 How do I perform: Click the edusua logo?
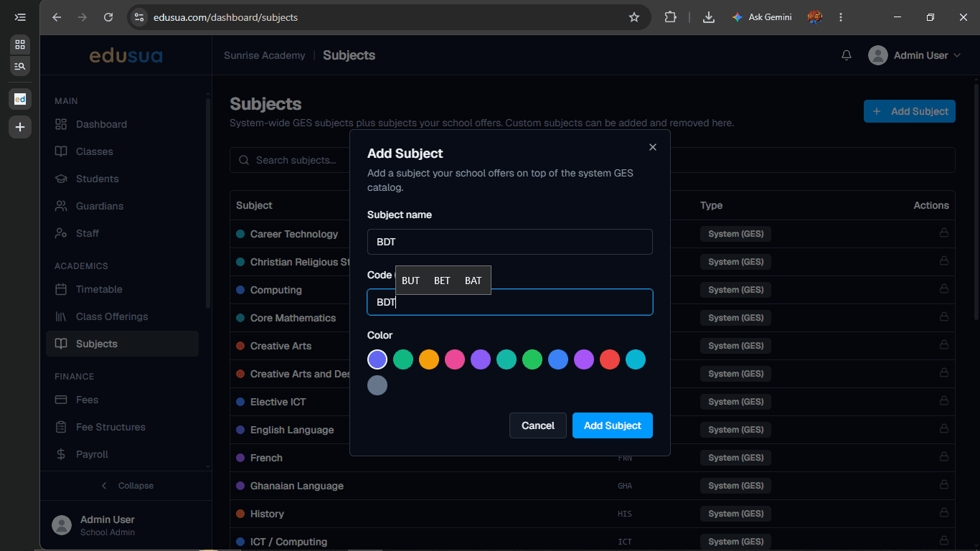click(126, 55)
